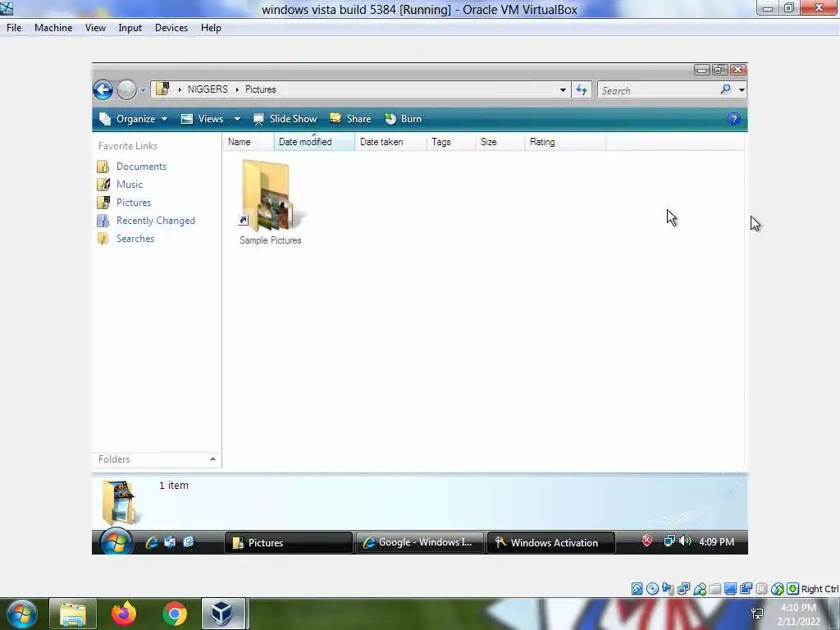Start the Slide Show
This screenshot has height=630, width=840.
285,119
